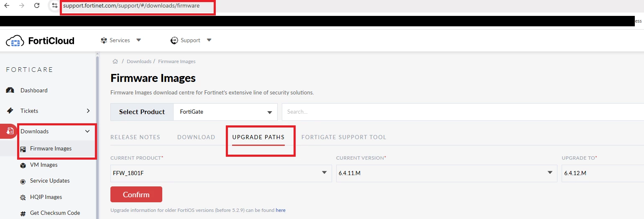Open VM Images in sidebar
Screen dimensions: 644x219
pos(44,165)
